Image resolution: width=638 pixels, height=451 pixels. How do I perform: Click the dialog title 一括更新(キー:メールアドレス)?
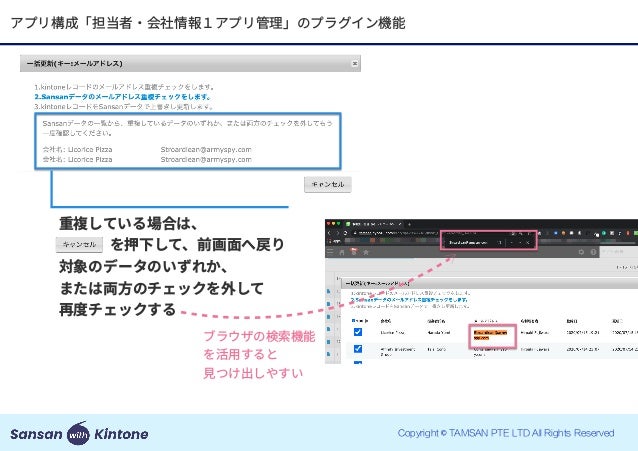click(x=74, y=63)
